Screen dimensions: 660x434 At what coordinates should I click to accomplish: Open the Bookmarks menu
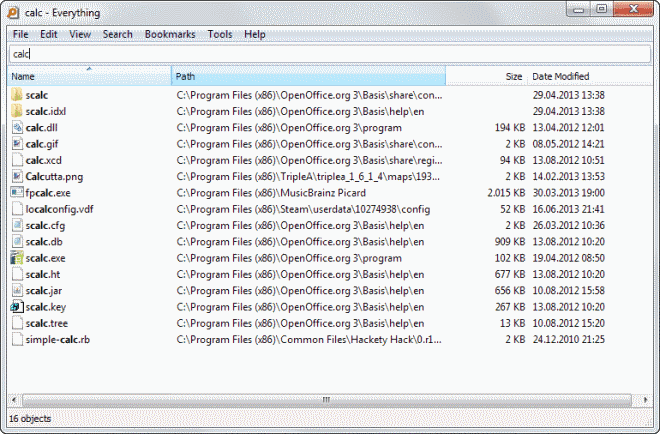(169, 34)
